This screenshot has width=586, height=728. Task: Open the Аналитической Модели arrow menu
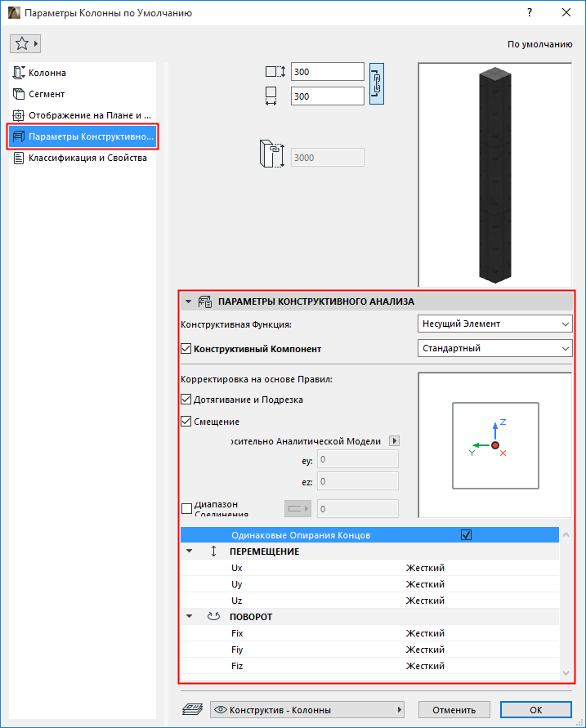394,440
